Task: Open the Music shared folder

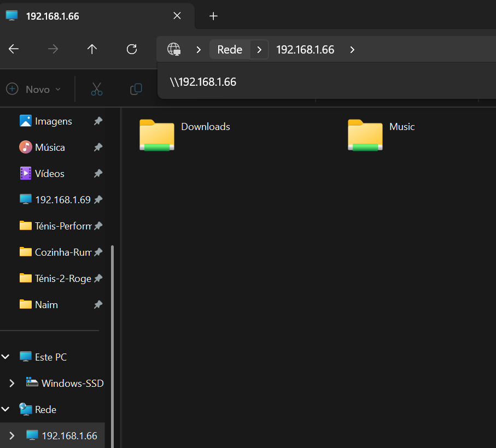Action: [x=365, y=134]
